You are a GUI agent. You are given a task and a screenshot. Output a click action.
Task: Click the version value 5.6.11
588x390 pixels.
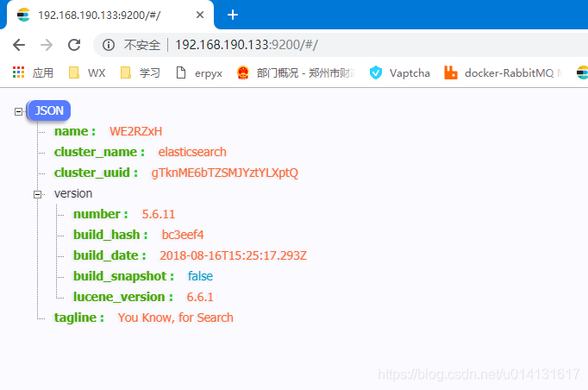coord(159,214)
